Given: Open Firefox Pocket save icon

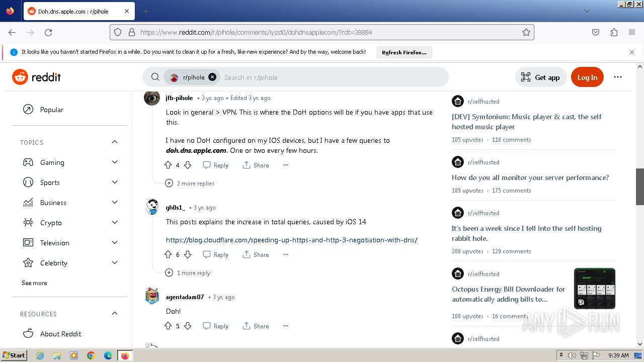Looking at the screenshot, I should [596, 32].
